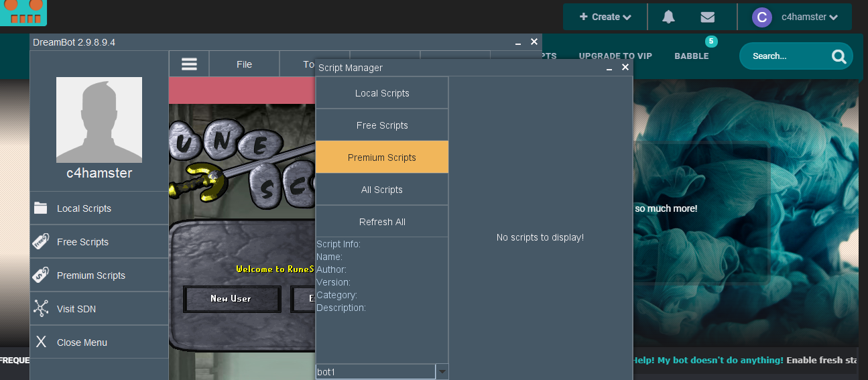868x380 pixels.
Task: Click the Script Info label
Action: click(x=338, y=244)
